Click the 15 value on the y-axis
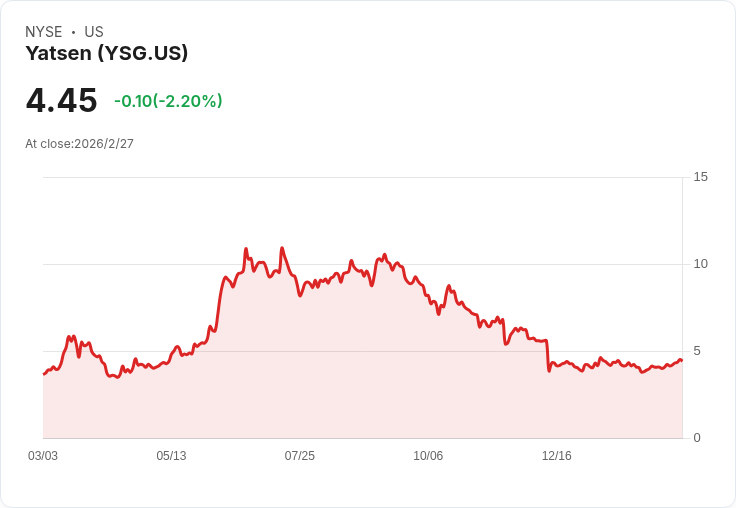 pos(700,177)
